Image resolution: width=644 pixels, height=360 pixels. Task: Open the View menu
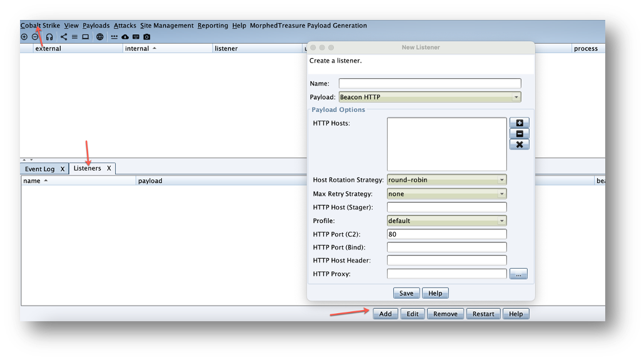tap(71, 26)
